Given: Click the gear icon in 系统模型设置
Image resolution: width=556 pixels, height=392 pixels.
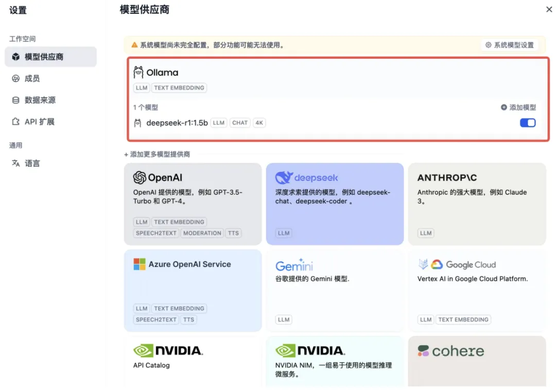Looking at the screenshot, I should click(x=488, y=45).
